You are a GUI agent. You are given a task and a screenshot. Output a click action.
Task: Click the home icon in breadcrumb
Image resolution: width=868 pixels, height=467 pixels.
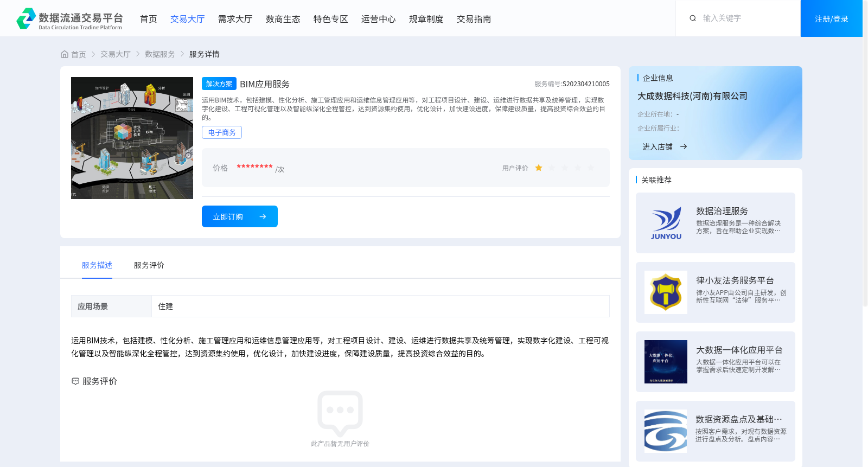pyautogui.click(x=65, y=54)
